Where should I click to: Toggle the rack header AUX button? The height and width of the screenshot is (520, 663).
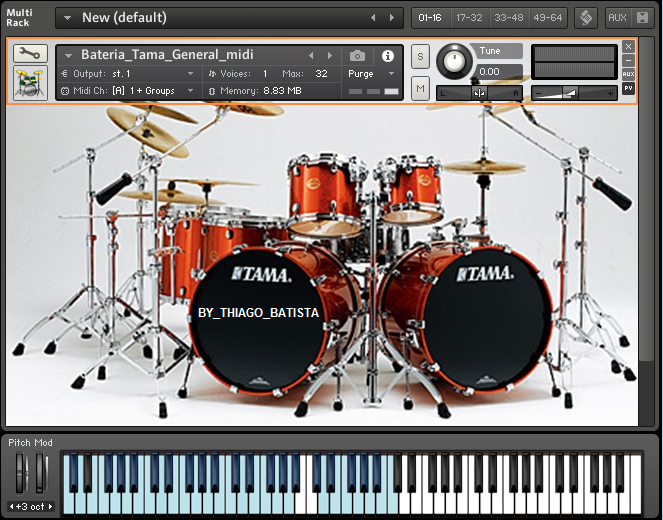point(617,18)
